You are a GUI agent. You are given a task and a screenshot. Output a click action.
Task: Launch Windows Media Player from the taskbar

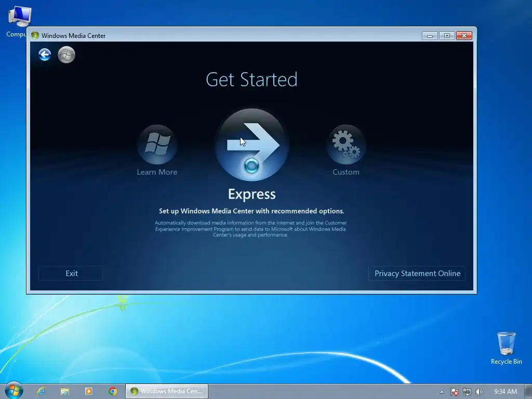point(88,391)
